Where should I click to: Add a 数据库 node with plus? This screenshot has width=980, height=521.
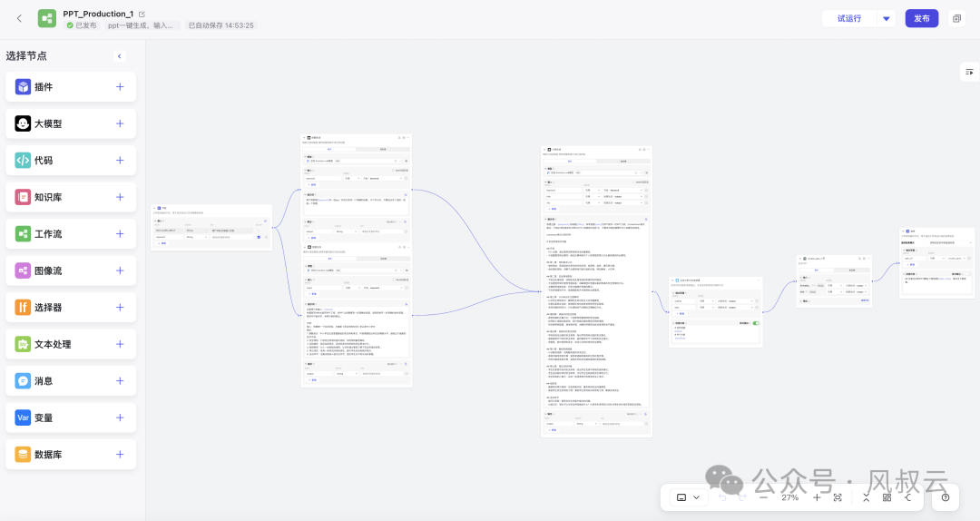120,455
